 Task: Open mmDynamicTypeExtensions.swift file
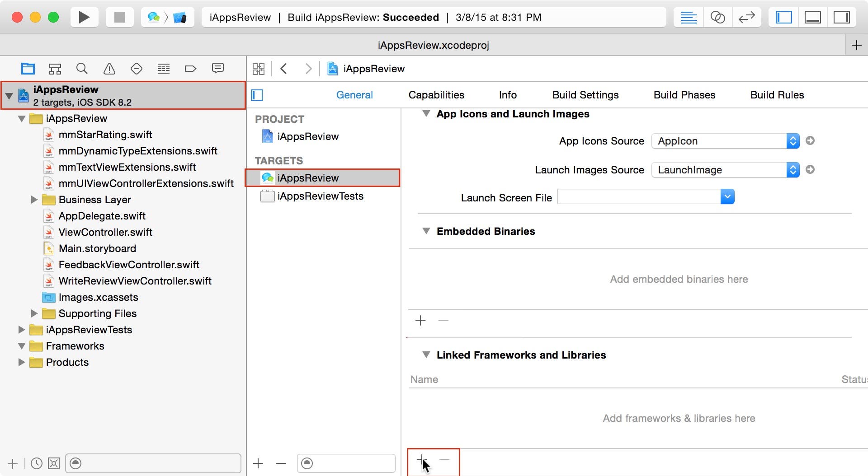138,151
